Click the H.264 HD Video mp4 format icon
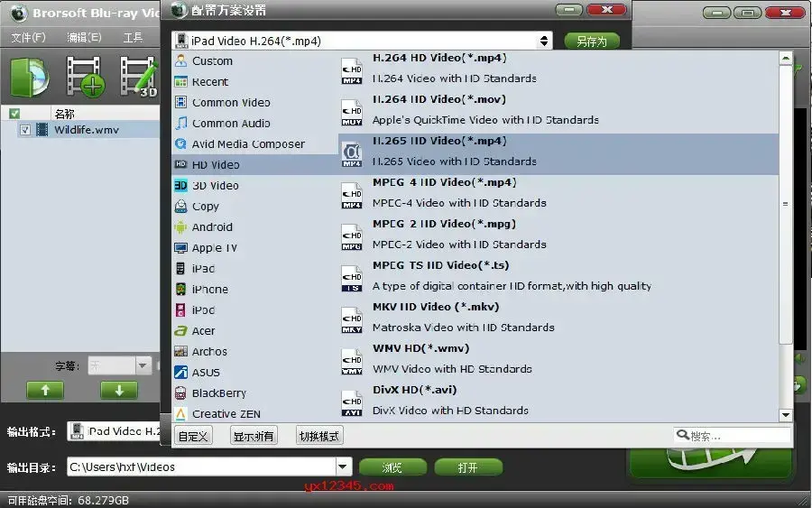This screenshot has width=812, height=508. click(352, 71)
